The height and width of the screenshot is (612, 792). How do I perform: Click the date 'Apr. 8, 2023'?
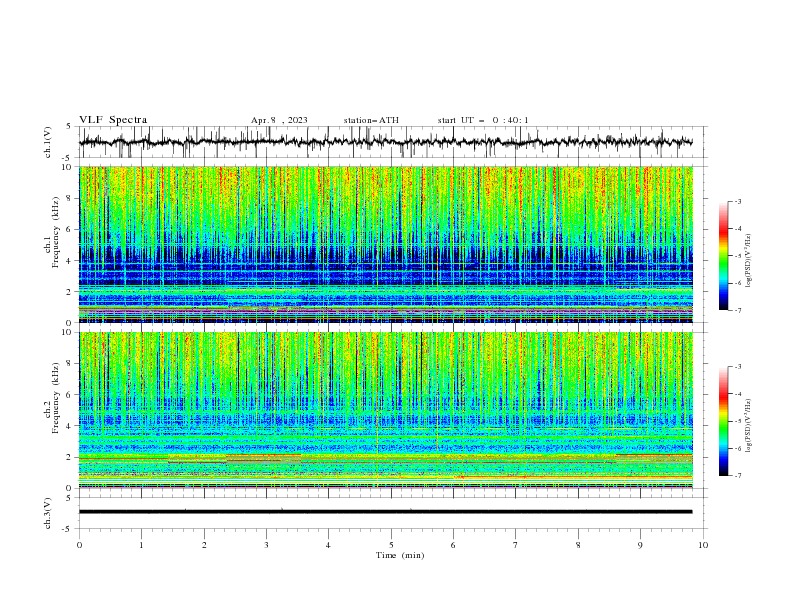tap(279, 120)
